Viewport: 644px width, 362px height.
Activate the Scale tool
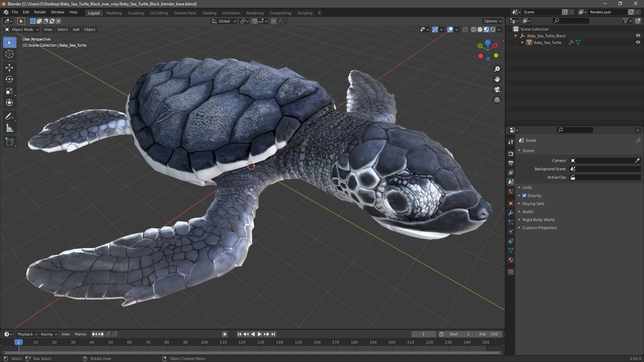(9, 91)
